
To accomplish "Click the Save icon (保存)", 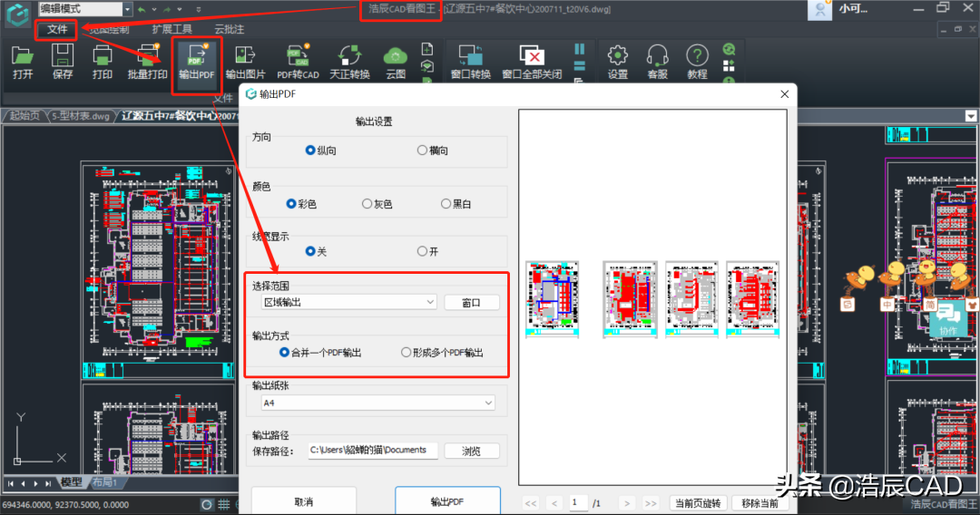I will pos(63,62).
